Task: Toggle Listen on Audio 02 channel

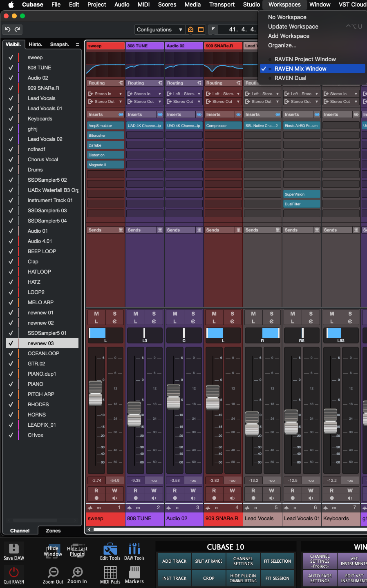Action: pos(175,321)
